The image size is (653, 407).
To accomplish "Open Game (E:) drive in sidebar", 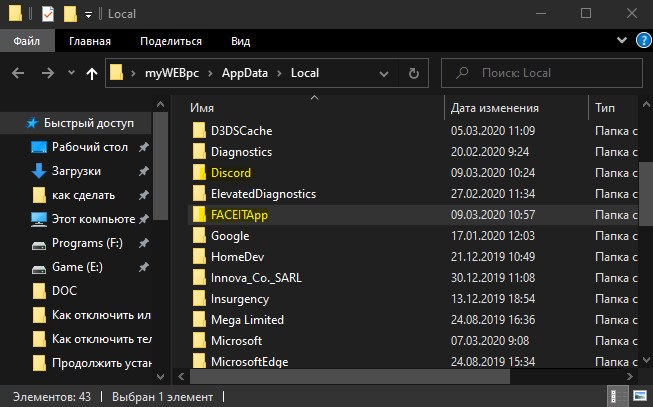I will (77, 267).
